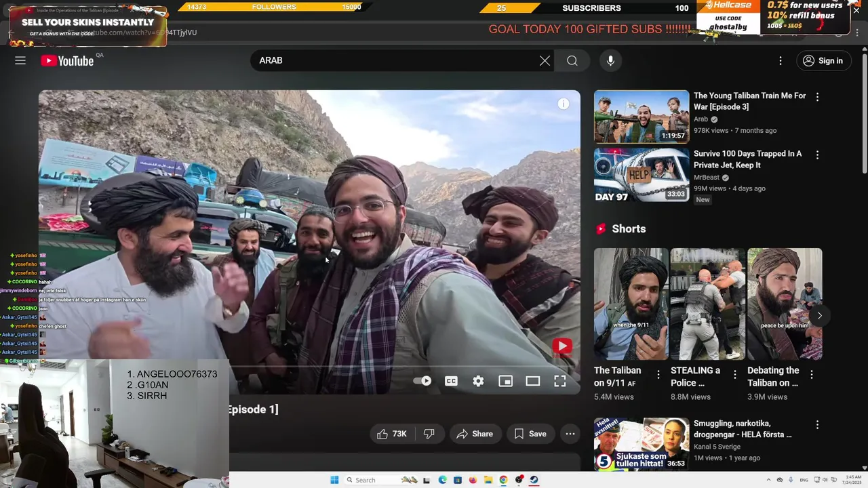
Task: Toggle theater mode
Action: coord(532,381)
